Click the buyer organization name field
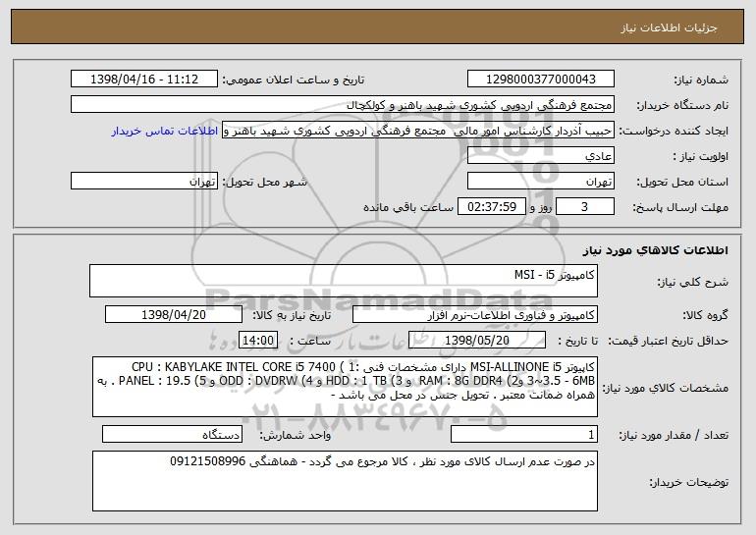The height and width of the screenshot is (535, 756). tap(343, 105)
